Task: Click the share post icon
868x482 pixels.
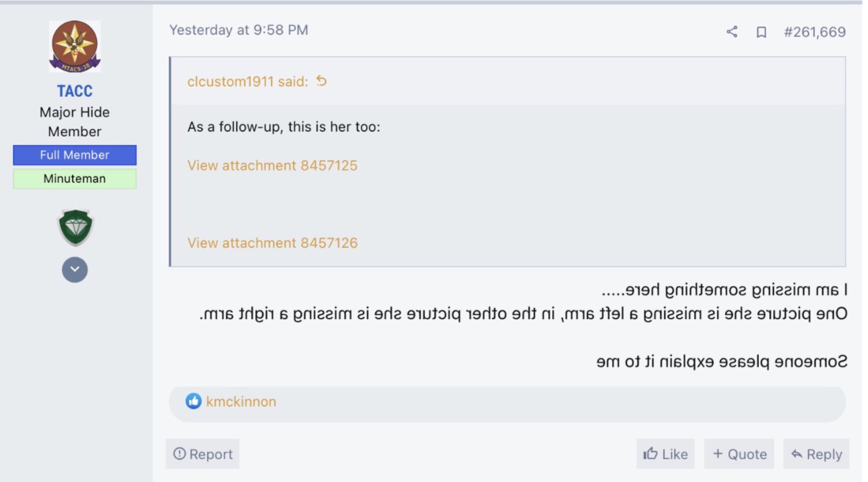Action: point(732,32)
